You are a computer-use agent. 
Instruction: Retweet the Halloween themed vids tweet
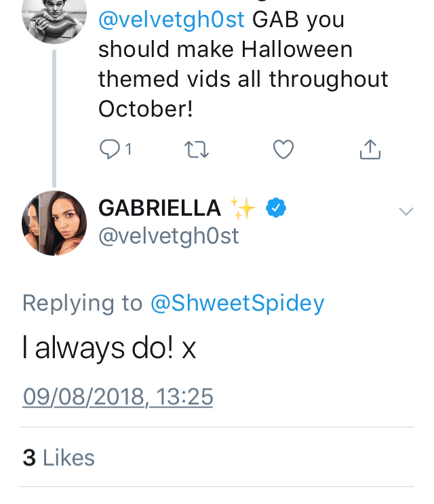tap(197, 149)
